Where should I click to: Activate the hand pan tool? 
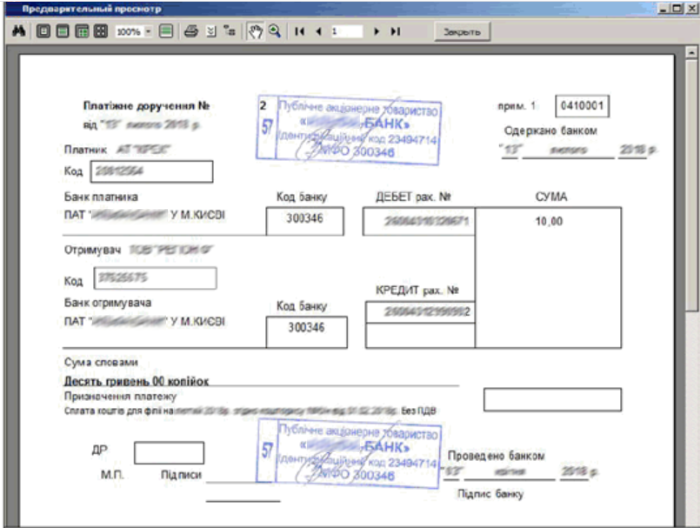(x=255, y=31)
